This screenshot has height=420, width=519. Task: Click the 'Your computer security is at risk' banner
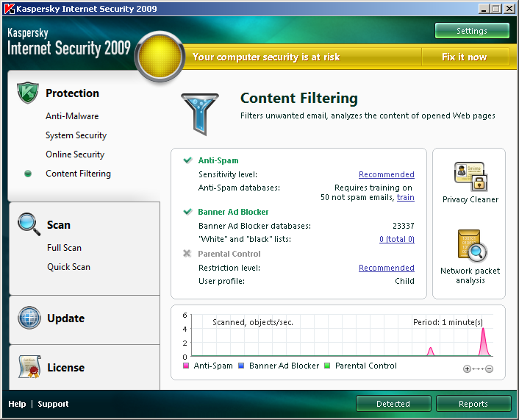266,57
